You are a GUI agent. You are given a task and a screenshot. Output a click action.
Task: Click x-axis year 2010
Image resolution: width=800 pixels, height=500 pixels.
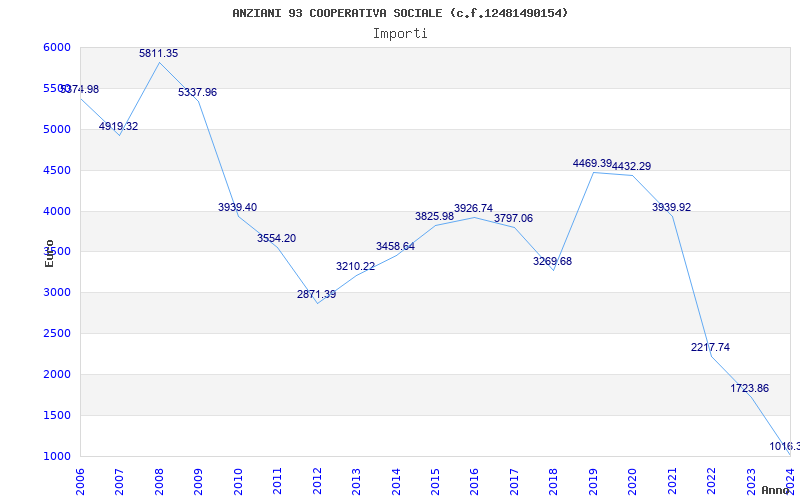pyautogui.click(x=238, y=482)
